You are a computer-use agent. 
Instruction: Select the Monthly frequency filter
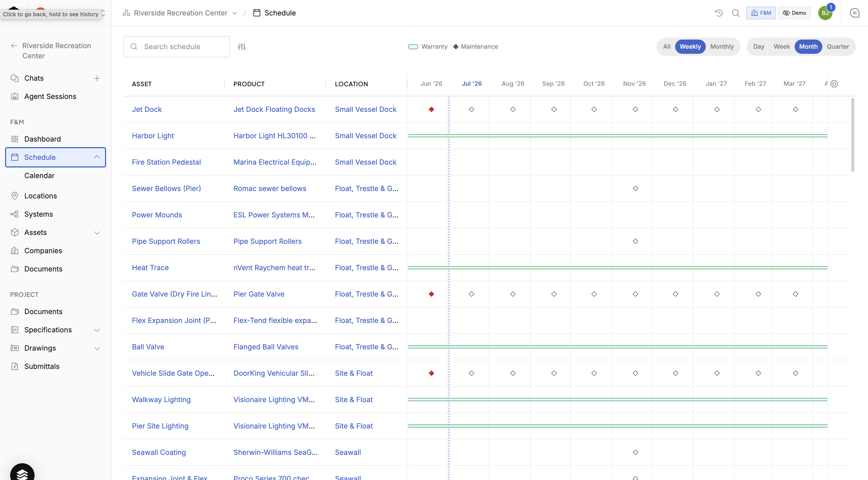722,47
